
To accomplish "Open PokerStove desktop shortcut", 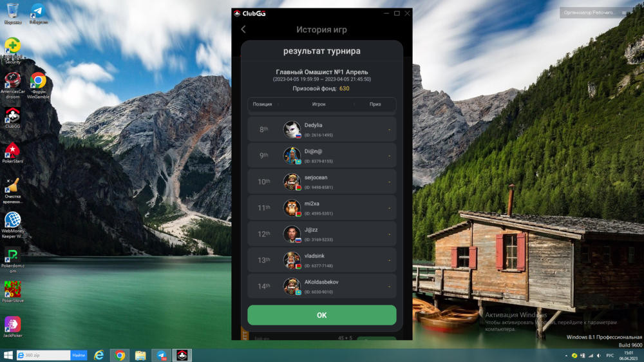I will [12, 291].
